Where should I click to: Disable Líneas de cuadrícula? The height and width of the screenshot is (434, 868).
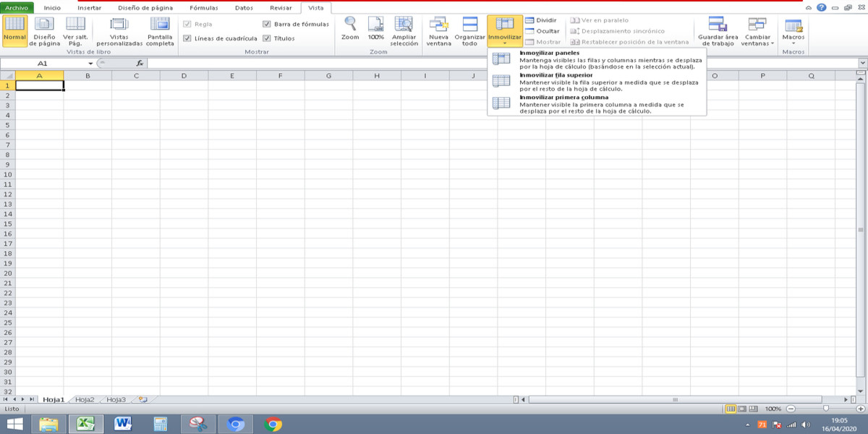click(x=187, y=38)
